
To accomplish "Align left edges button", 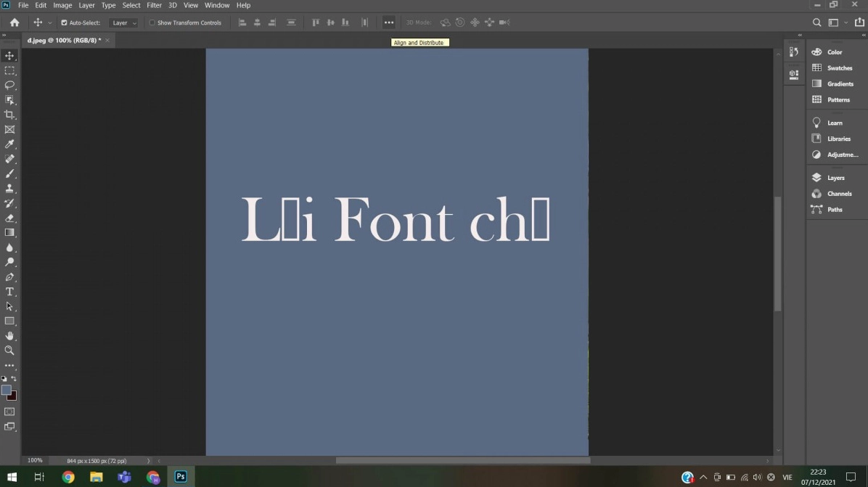I will point(242,22).
